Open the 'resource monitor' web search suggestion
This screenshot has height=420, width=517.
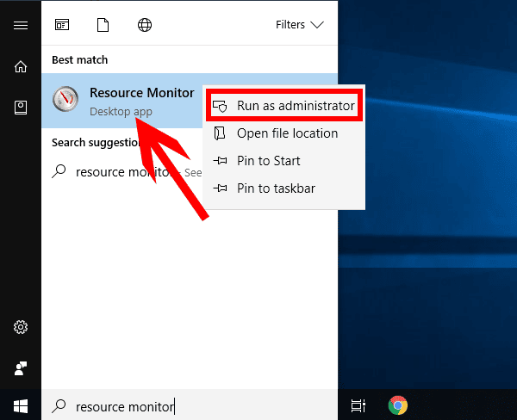click(122, 172)
